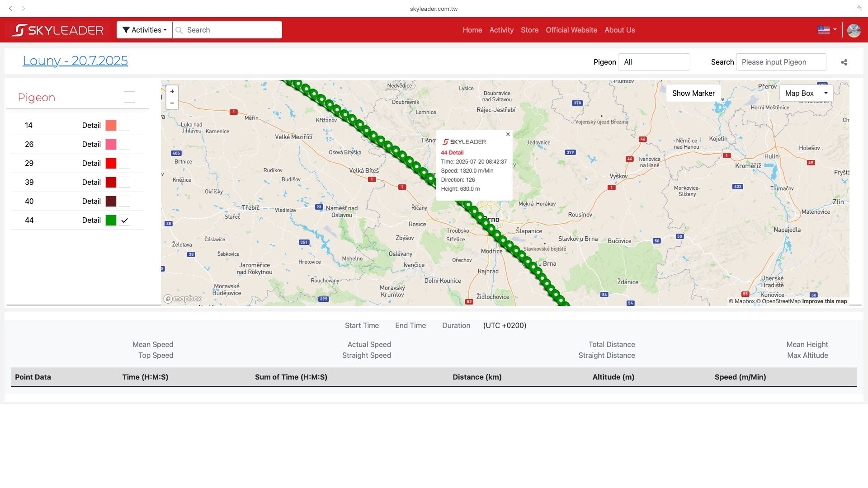Zoom out the map with minus button
This screenshot has height=488, width=868.
172,103
